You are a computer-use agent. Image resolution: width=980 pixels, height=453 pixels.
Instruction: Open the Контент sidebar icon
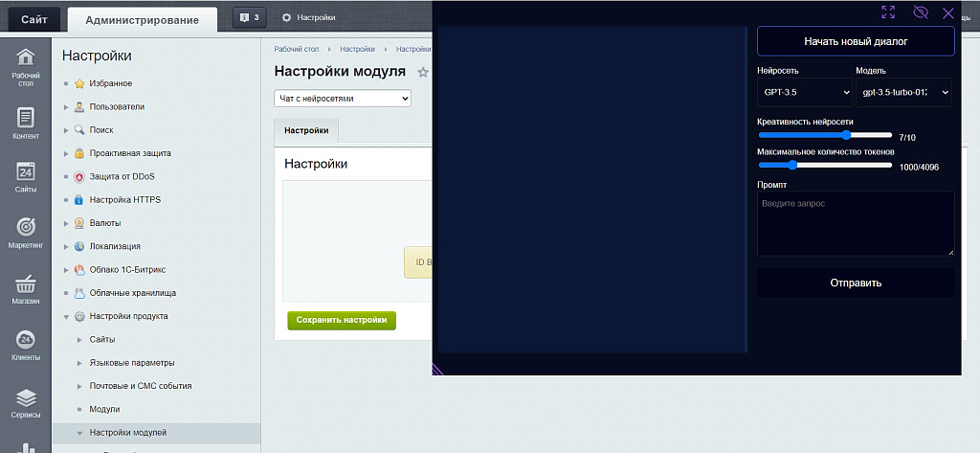pyautogui.click(x=26, y=123)
